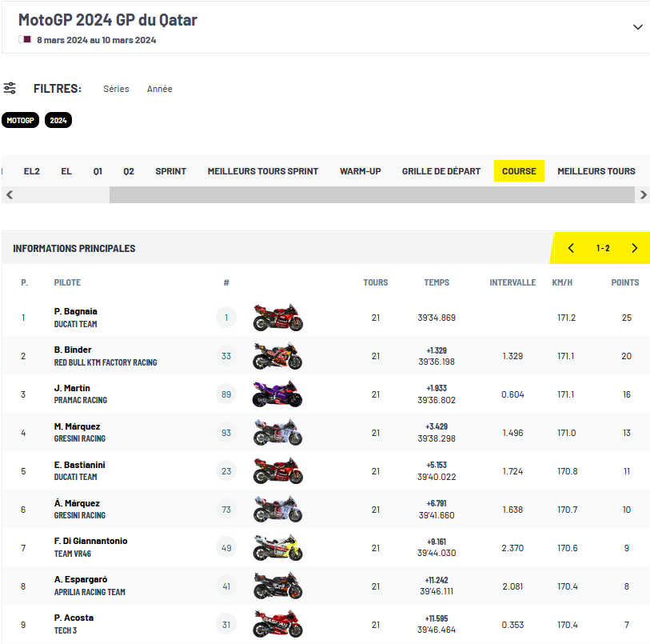Click rider number 93 badge
The height and width of the screenshot is (644, 650).
[x=226, y=433]
